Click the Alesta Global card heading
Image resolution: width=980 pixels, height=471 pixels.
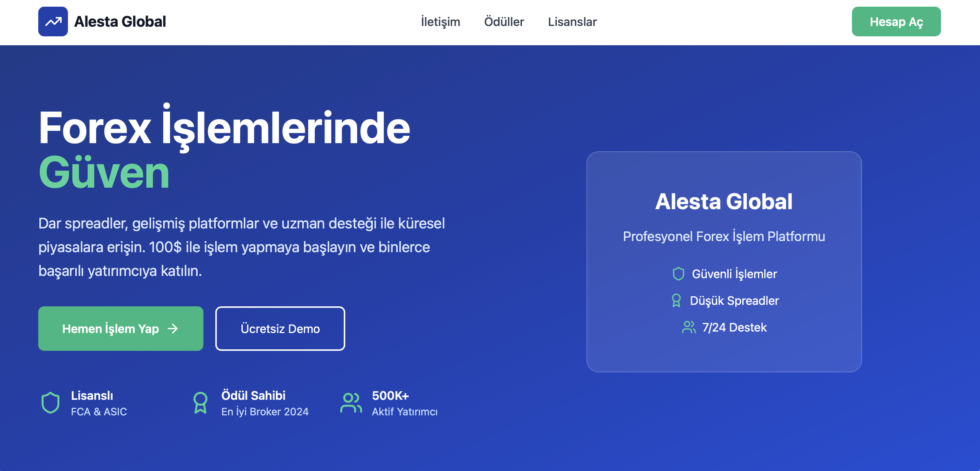pos(723,201)
